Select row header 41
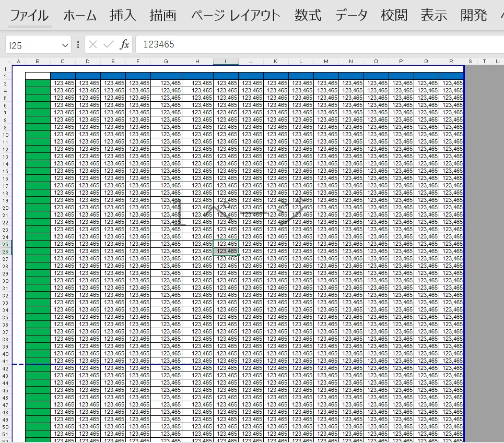Screen dimensions: 504x443 click(5, 361)
